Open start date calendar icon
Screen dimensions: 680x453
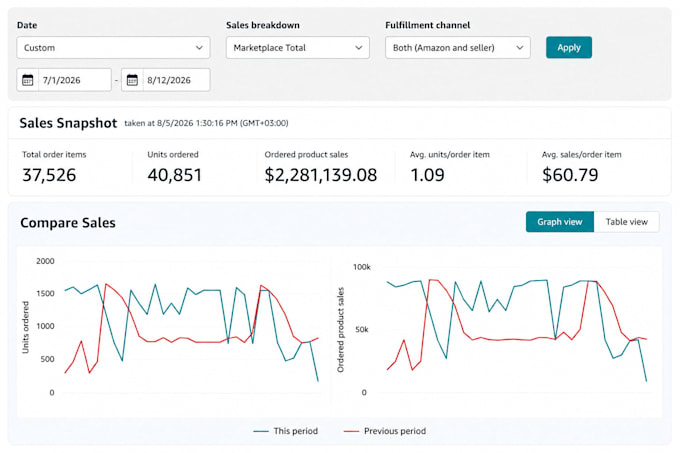tap(27, 80)
